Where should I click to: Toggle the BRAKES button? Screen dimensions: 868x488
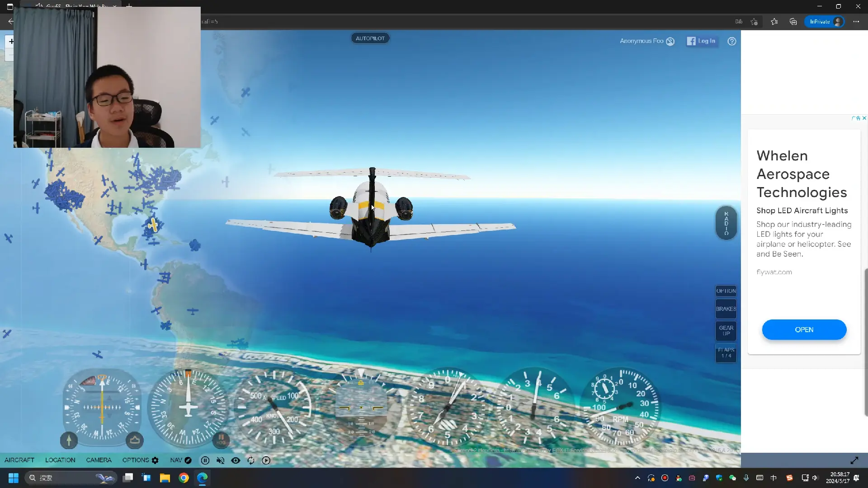726,309
